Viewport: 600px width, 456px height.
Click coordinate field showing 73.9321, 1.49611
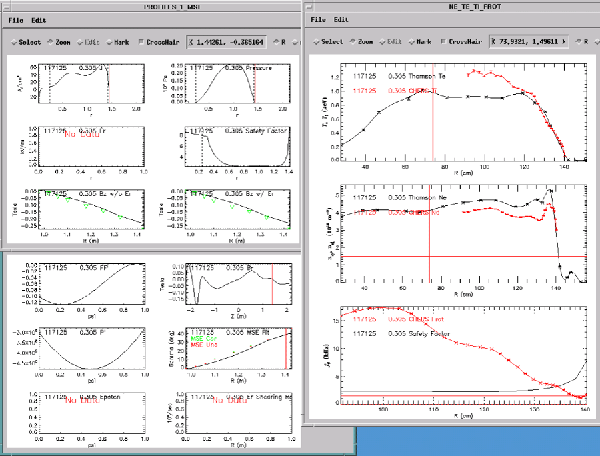click(x=529, y=41)
